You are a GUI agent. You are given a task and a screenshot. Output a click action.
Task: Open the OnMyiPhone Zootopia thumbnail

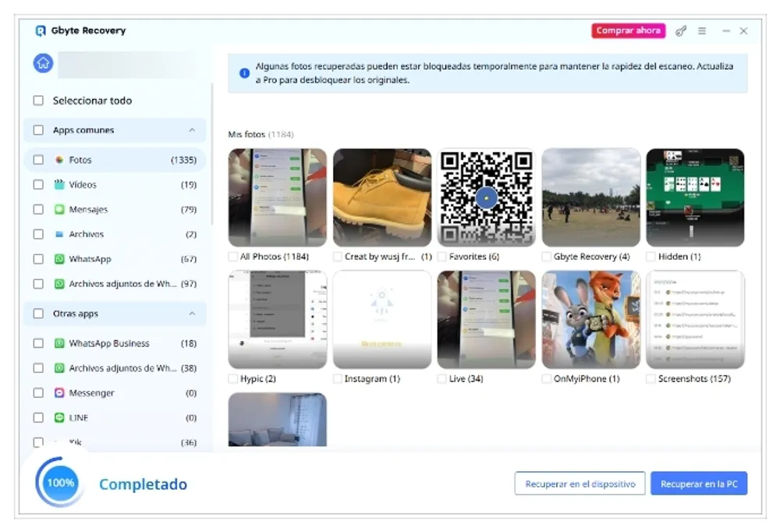[x=591, y=320]
